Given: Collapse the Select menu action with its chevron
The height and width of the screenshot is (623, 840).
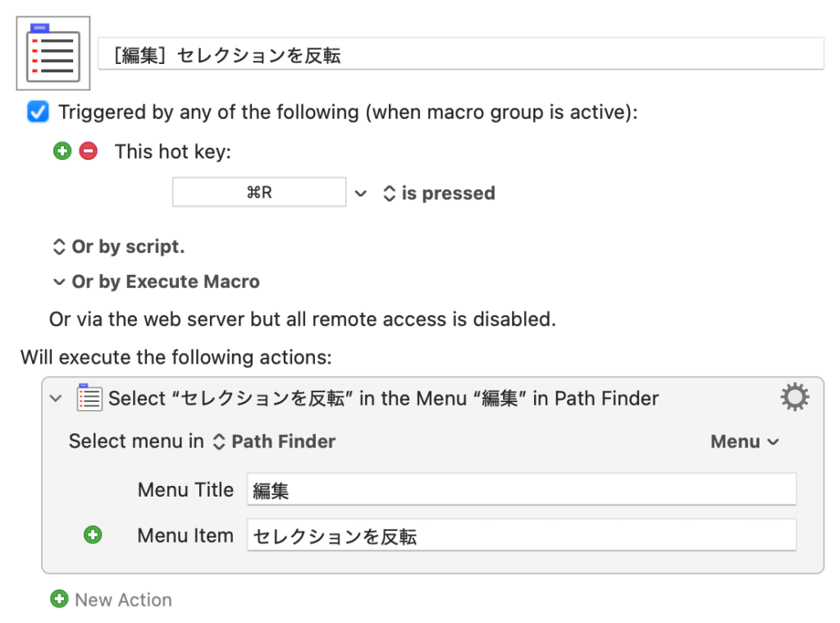Looking at the screenshot, I should pos(56,399).
